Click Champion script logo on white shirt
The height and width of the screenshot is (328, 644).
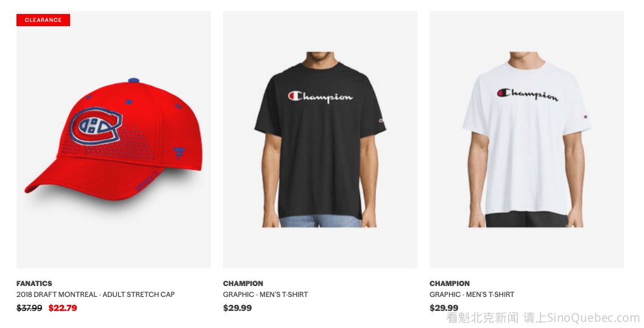(x=528, y=95)
